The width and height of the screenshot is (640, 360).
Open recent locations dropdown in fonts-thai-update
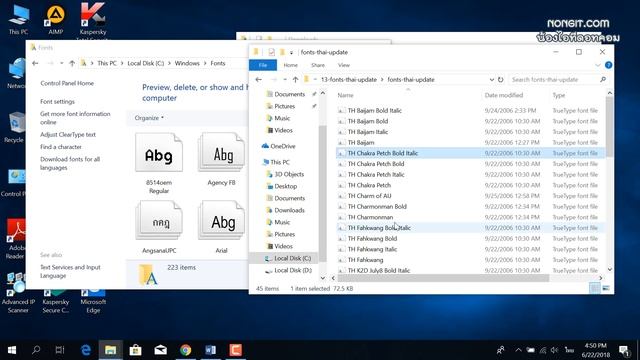(284, 80)
